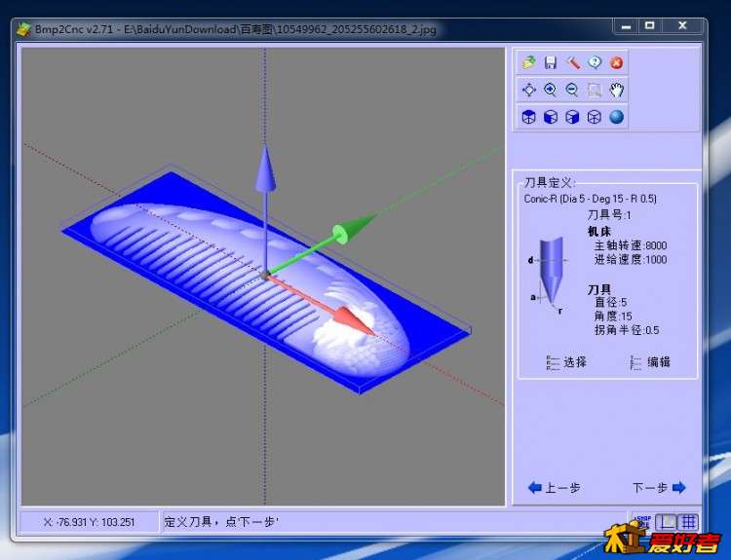
Task: Go to next step with 下一步
Action: (x=659, y=488)
